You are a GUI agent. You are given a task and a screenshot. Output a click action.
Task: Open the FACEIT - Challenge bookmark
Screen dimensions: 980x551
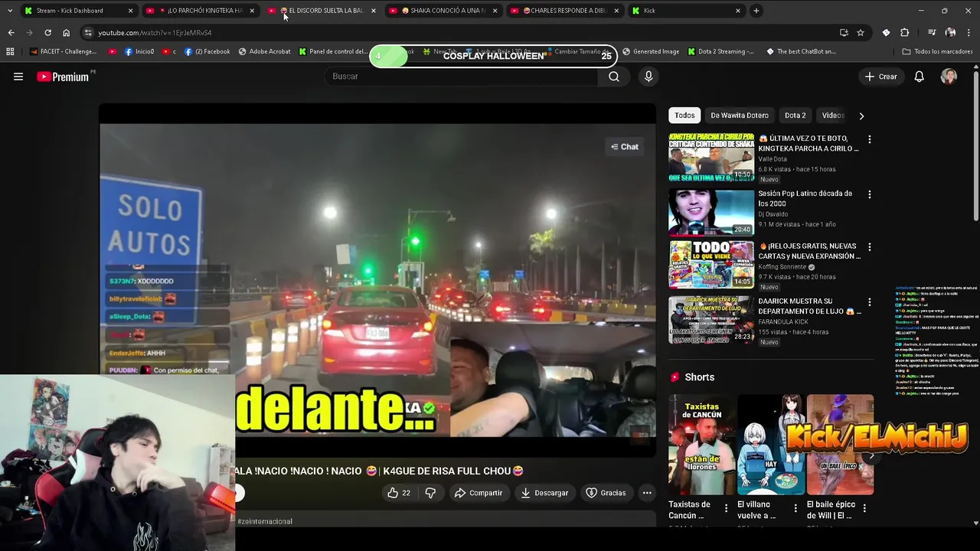(x=64, y=52)
